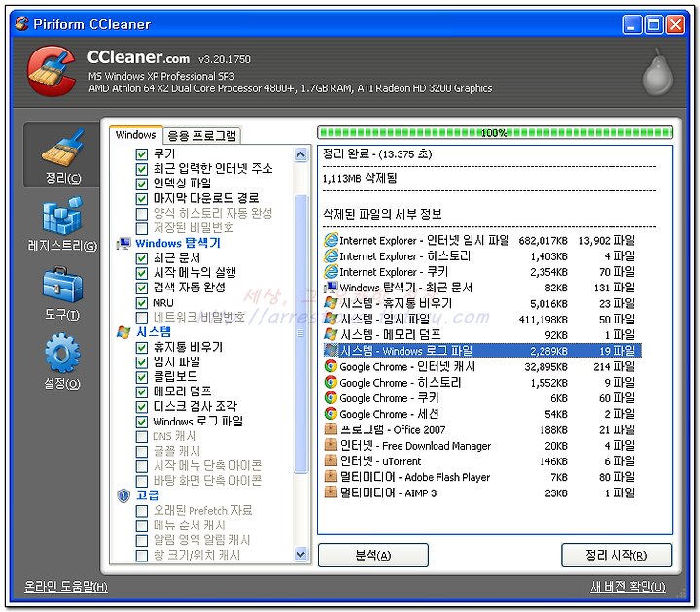This screenshot has height=612, width=700.
Task: Open the 설정(O) gear icon
Action: tap(62, 353)
